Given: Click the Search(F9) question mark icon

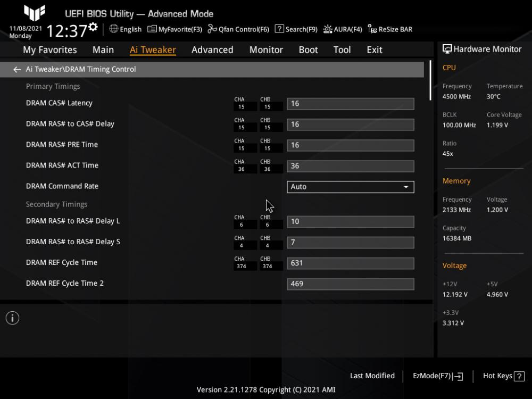Looking at the screenshot, I should coord(279,29).
